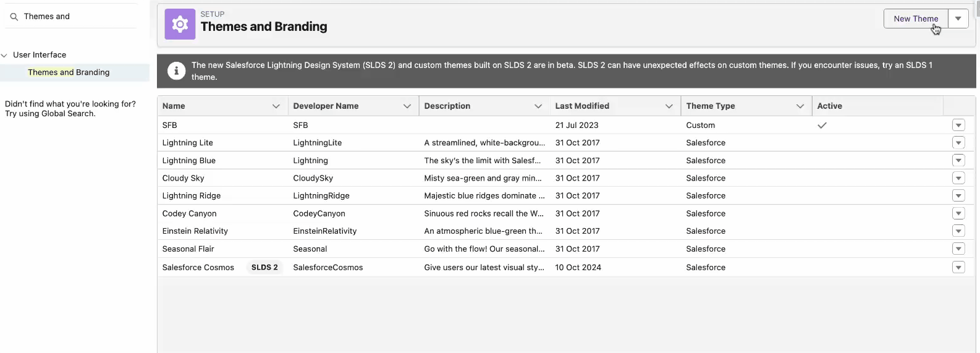This screenshot has height=353, width=980.
Task: Open row actions for Cloudy Sky theme
Action: click(958, 178)
